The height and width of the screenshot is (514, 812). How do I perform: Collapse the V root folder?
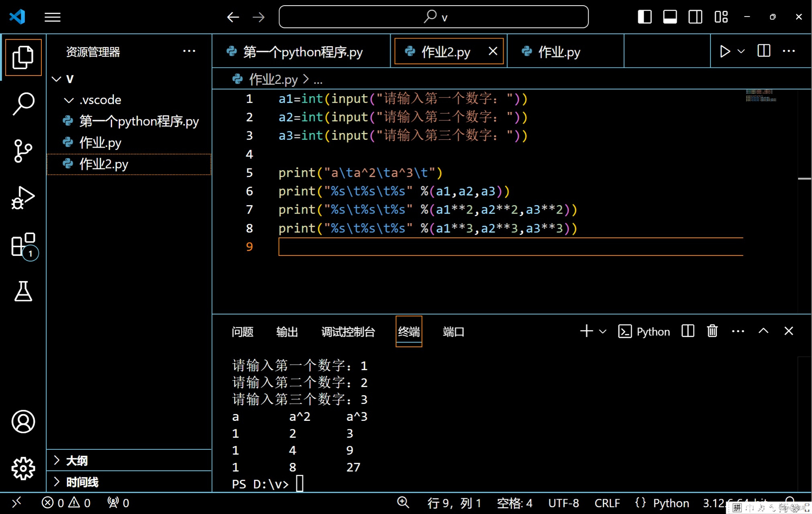point(129,79)
